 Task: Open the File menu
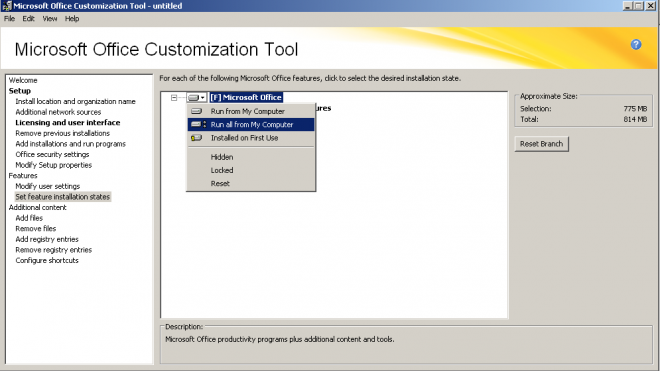click(9, 19)
